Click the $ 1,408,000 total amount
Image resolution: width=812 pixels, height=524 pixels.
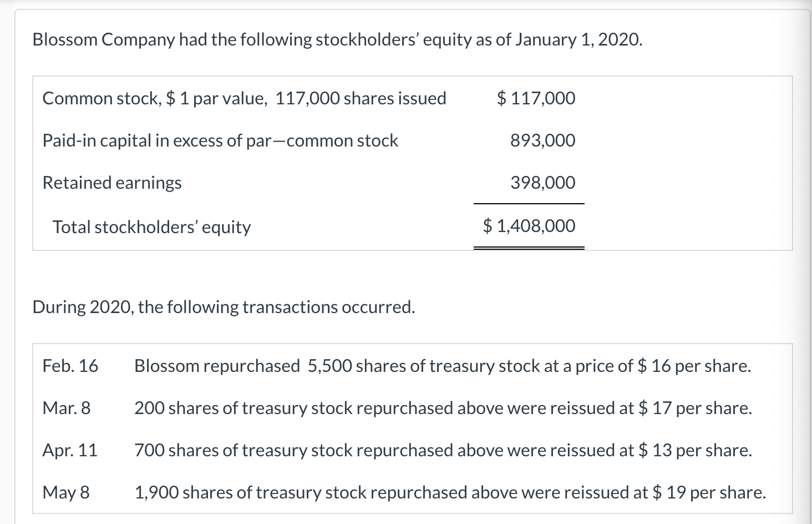tap(529, 226)
